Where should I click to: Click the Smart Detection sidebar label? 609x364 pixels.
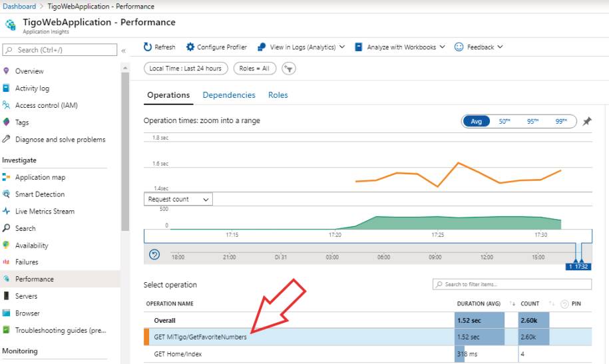coord(40,194)
